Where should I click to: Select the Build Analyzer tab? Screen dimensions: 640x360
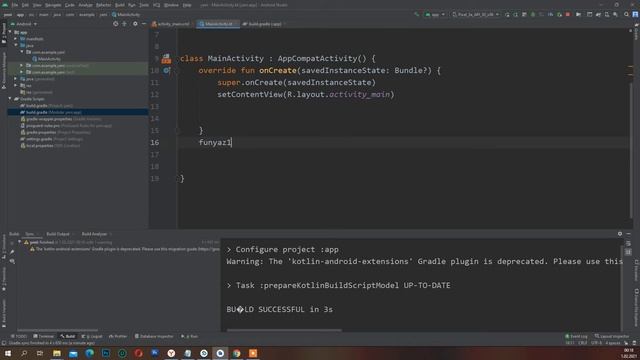tap(94, 234)
